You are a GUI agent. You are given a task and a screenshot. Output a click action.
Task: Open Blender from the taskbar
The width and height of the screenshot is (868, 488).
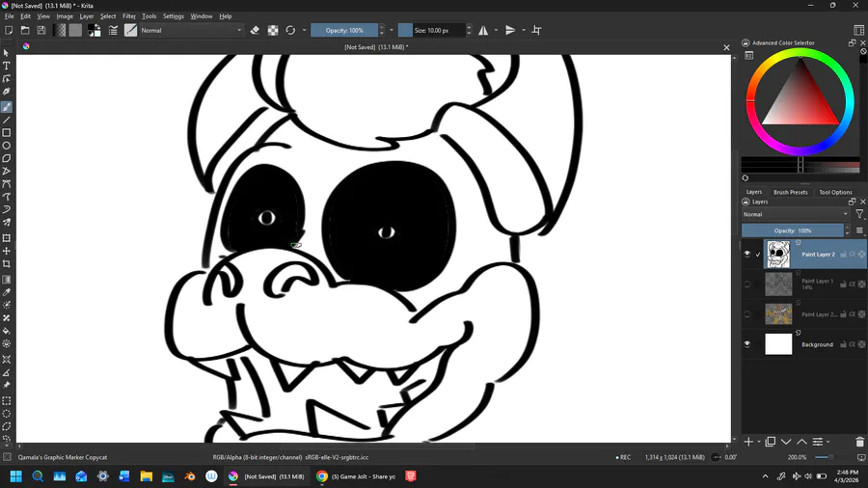point(189,476)
